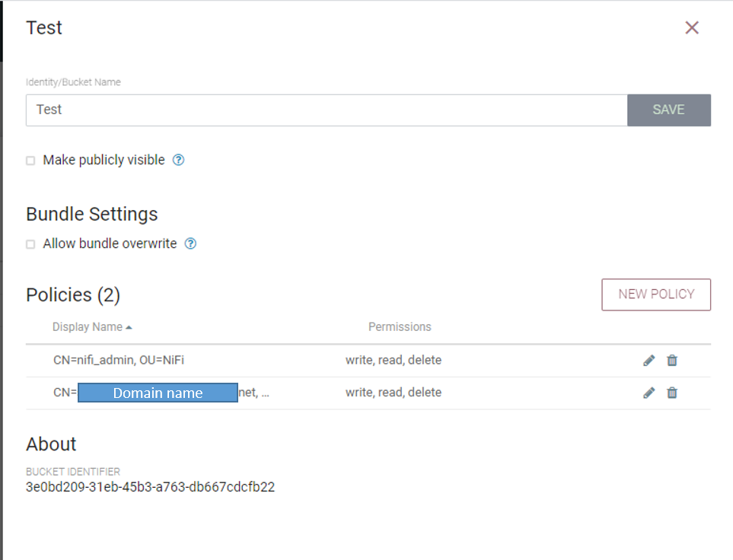Open help for Make publicly visible

(179, 160)
